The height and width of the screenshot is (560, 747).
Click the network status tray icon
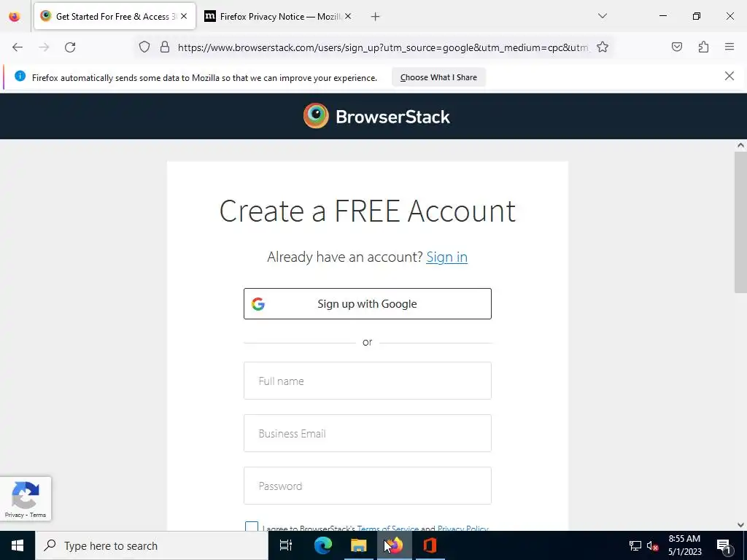(635, 545)
